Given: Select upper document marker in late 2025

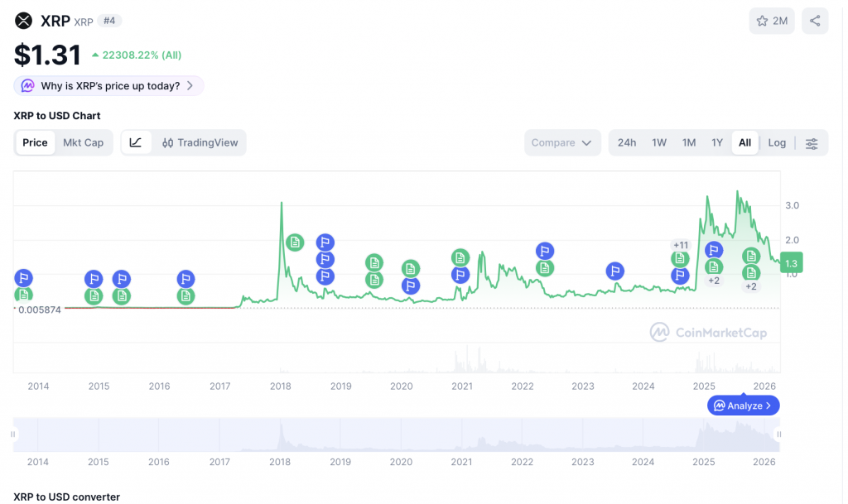Looking at the screenshot, I should coord(751,256).
